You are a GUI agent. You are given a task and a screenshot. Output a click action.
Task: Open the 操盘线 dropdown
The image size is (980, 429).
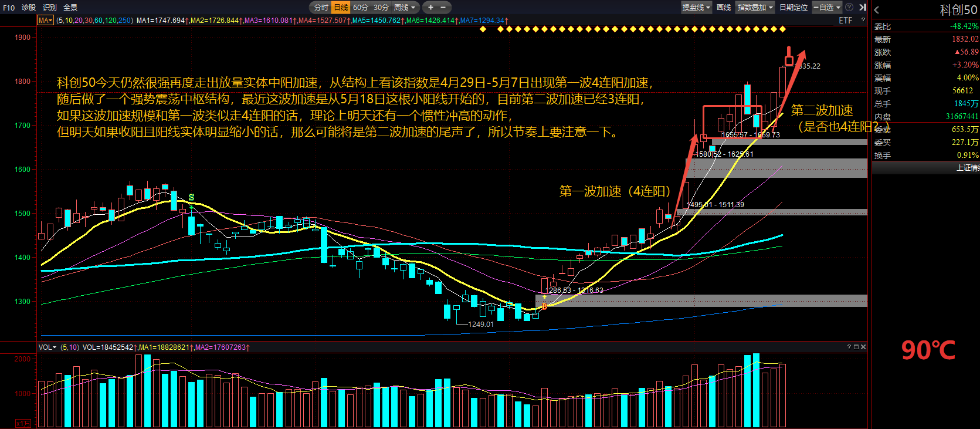tap(696, 8)
